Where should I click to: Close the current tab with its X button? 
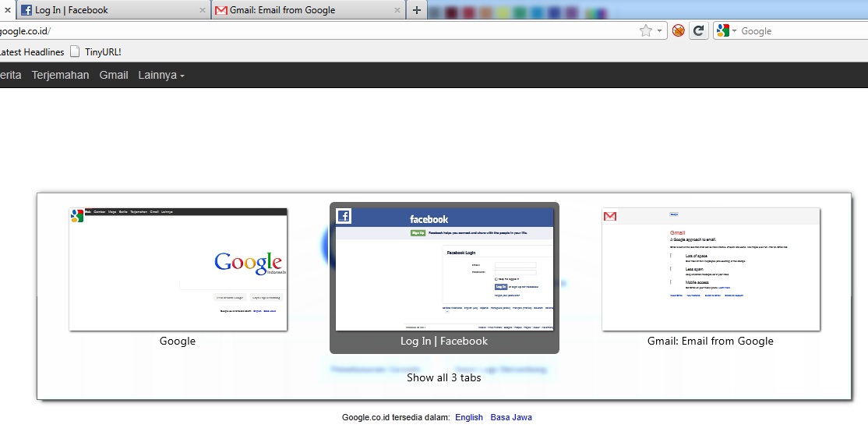[x=7, y=10]
